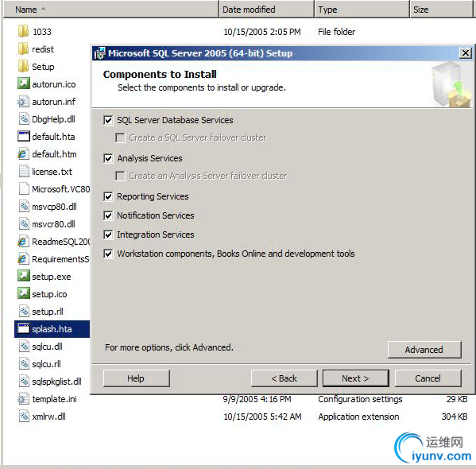Click date 9/9/2005 4:16 PM cell
The image size is (476, 469).
(257, 399)
